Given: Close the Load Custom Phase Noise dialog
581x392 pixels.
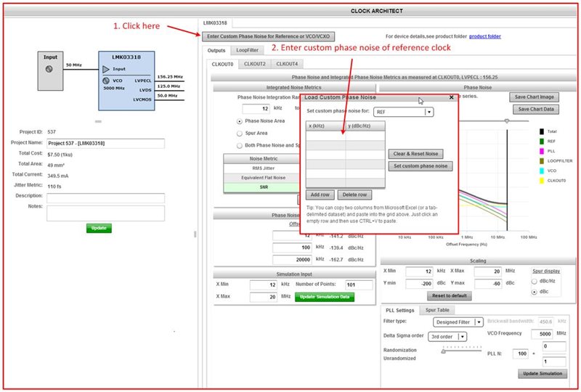Looking at the screenshot, I should tap(451, 97).
